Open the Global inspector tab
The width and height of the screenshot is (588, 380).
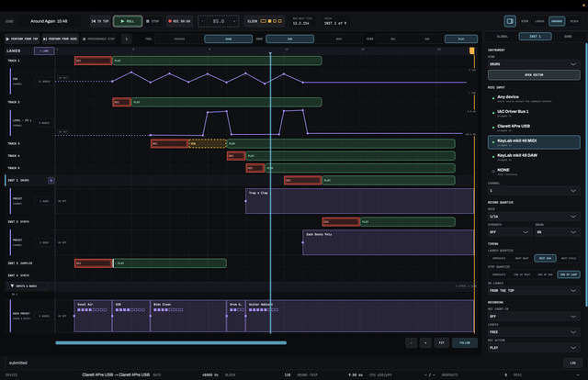click(x=503, y=37)
